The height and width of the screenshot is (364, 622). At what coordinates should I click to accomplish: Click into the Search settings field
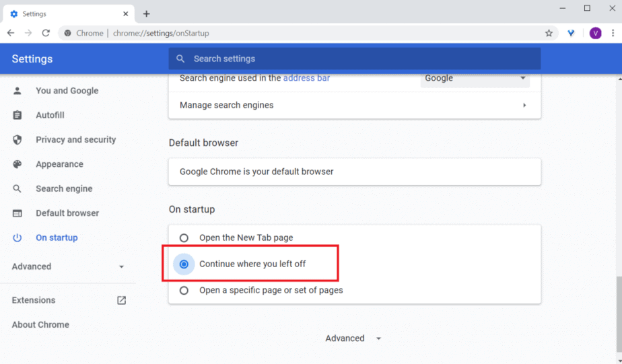(x=355, y=59)
